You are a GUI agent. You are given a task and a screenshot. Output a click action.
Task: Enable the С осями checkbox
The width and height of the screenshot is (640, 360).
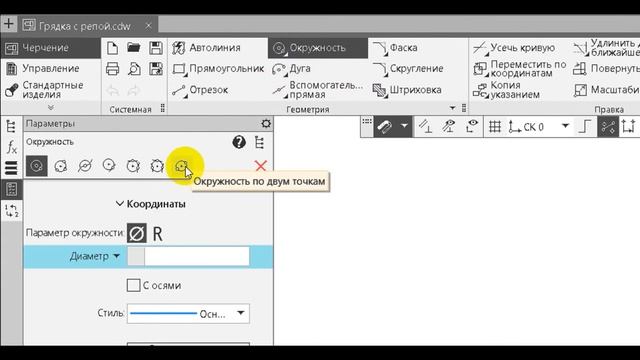tap(133, 285)
